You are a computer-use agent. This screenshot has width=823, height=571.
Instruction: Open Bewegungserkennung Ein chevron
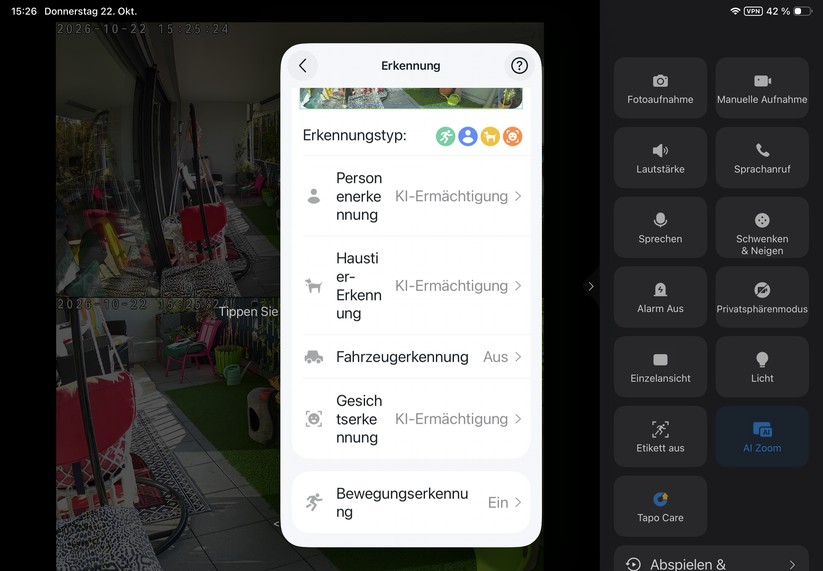coord(518,502)
